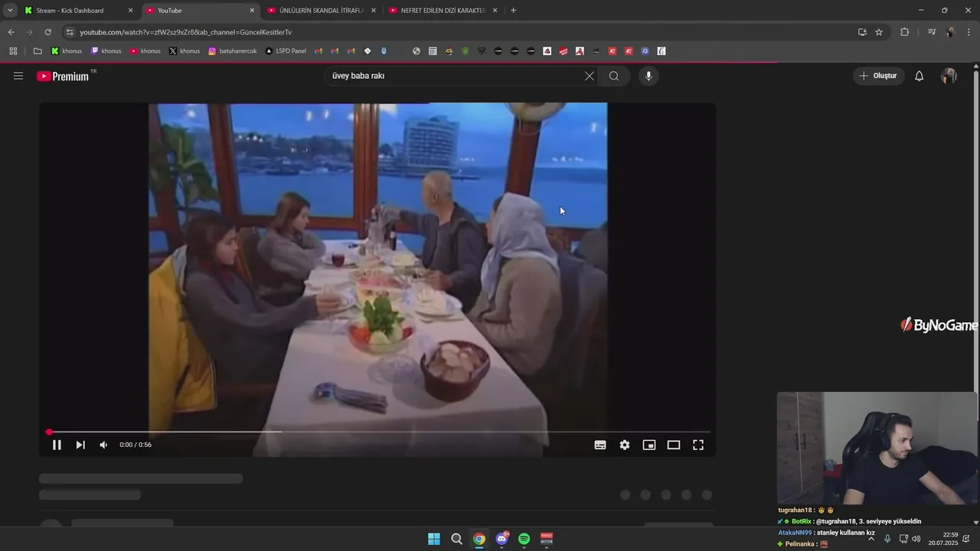The height and width of the screenshot is (551, 980).
Task: Open Kick khonus bookmark
Action: [67, 51]
